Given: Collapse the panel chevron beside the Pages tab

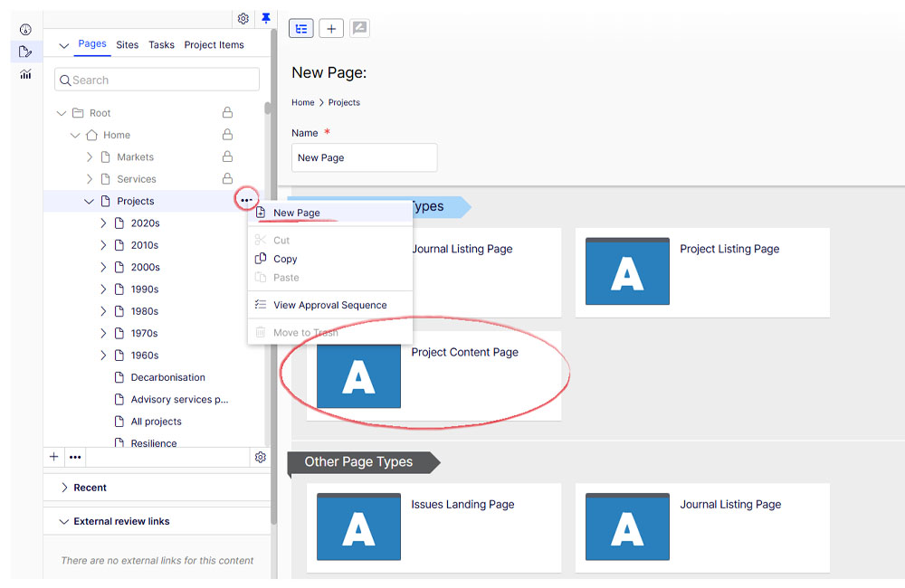Looking at the screenshot, I should point(64,45).
